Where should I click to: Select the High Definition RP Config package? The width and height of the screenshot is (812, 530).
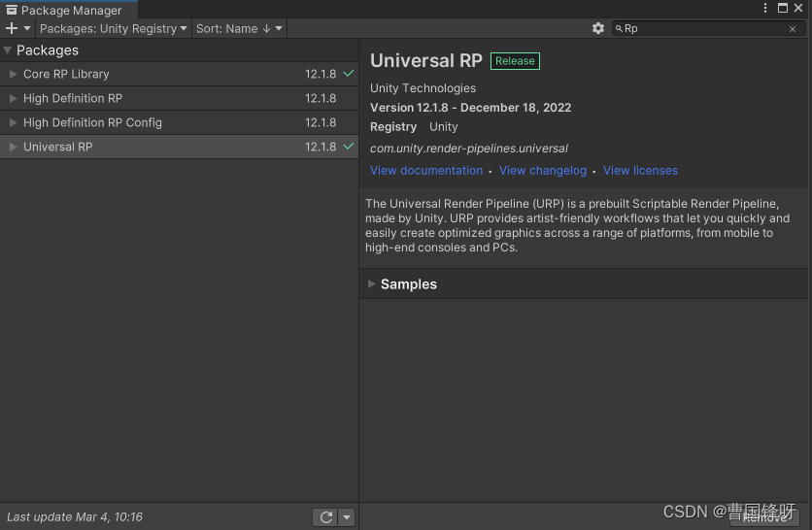pos(179,122)
